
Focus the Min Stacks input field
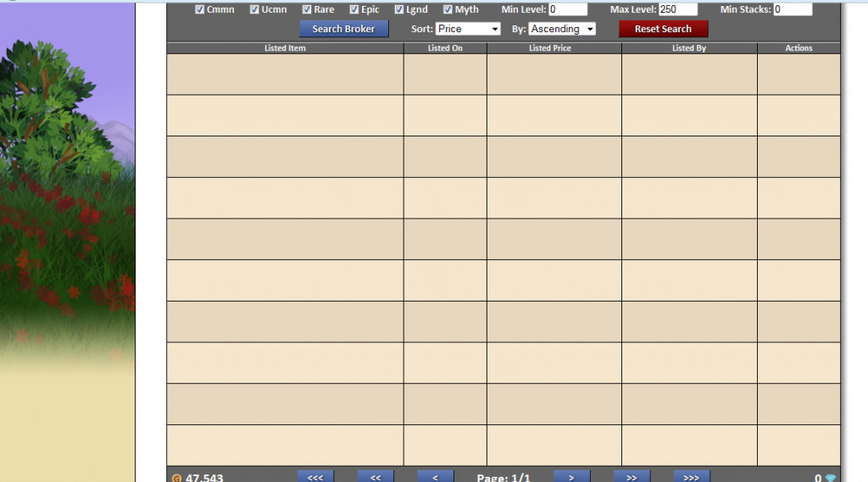pyautogui.click(x=793, y=9)
